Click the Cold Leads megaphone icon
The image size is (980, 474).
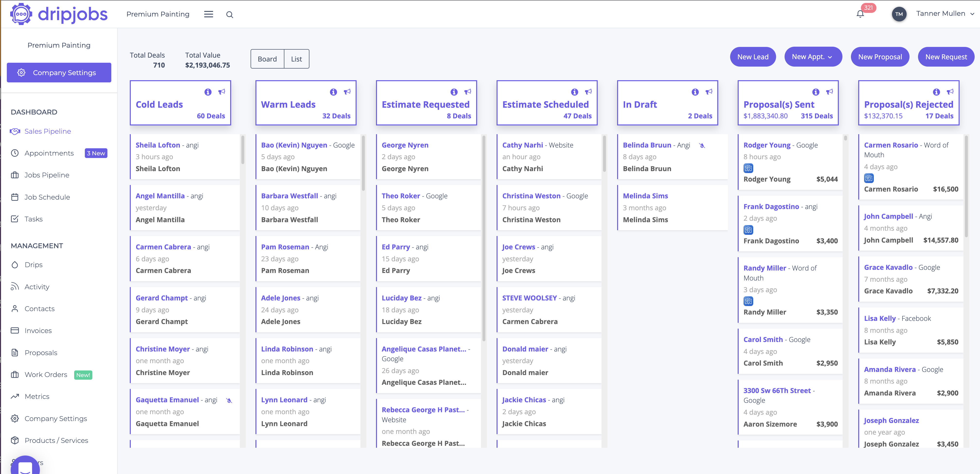[222, 91]
